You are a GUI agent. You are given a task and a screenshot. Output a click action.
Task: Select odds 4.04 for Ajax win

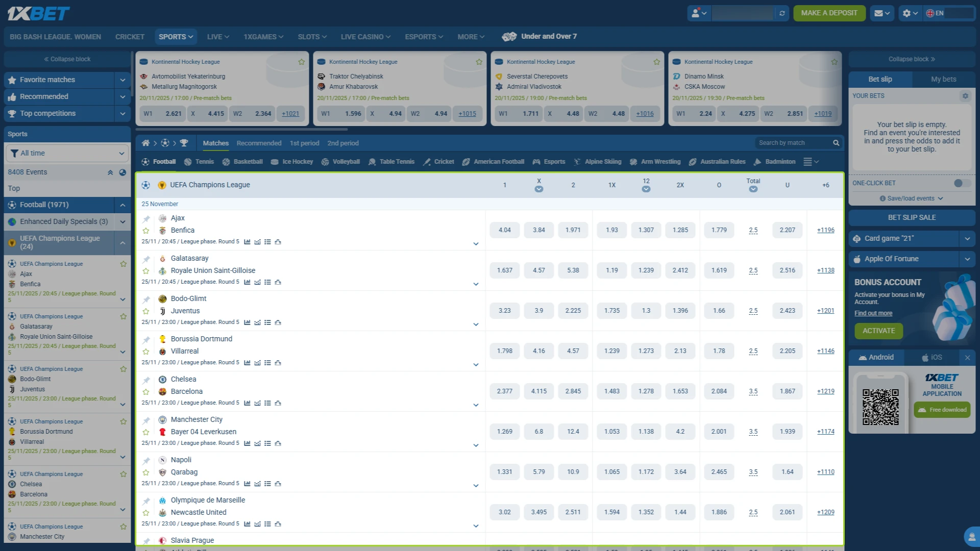(x=504, y=230)
